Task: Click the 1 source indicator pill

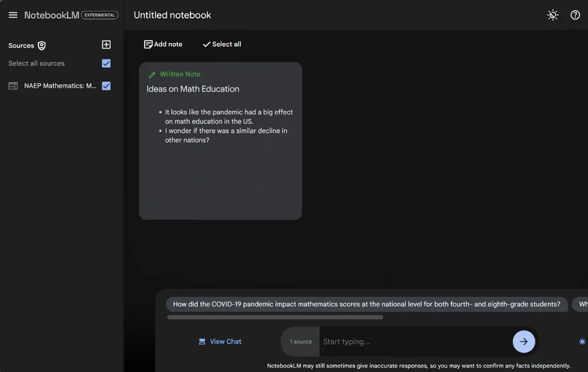Action: (300, 342)
